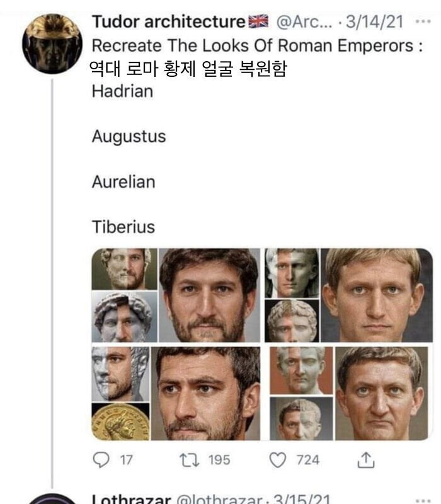Open the @lothrazar handle
Image resolution: width=441 pixels, height=504 pixels.
tap(219, 499)
